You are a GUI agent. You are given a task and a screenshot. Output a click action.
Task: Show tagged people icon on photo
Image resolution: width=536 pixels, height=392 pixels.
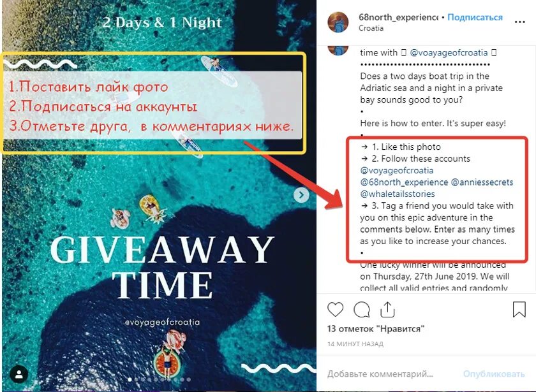tap(19, 374)
